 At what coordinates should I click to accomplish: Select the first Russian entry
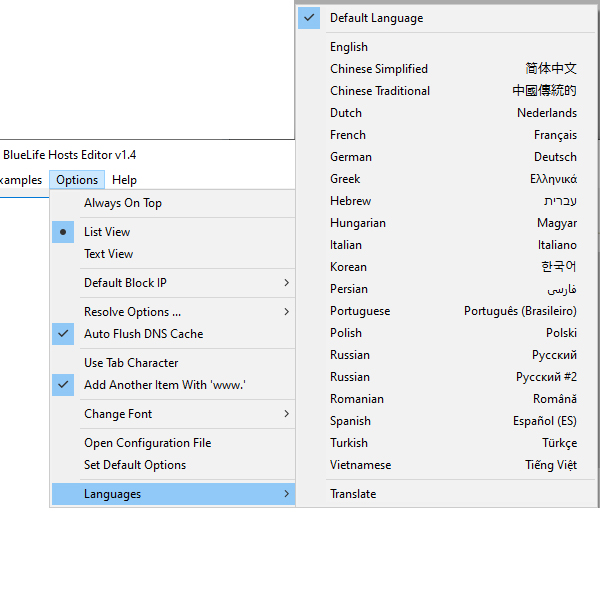447,355
